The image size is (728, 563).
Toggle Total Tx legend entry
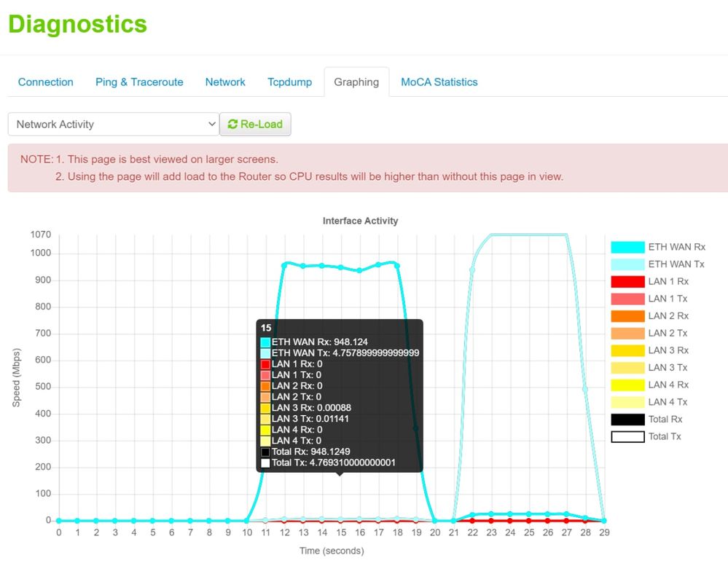click(x=627, y=437)
